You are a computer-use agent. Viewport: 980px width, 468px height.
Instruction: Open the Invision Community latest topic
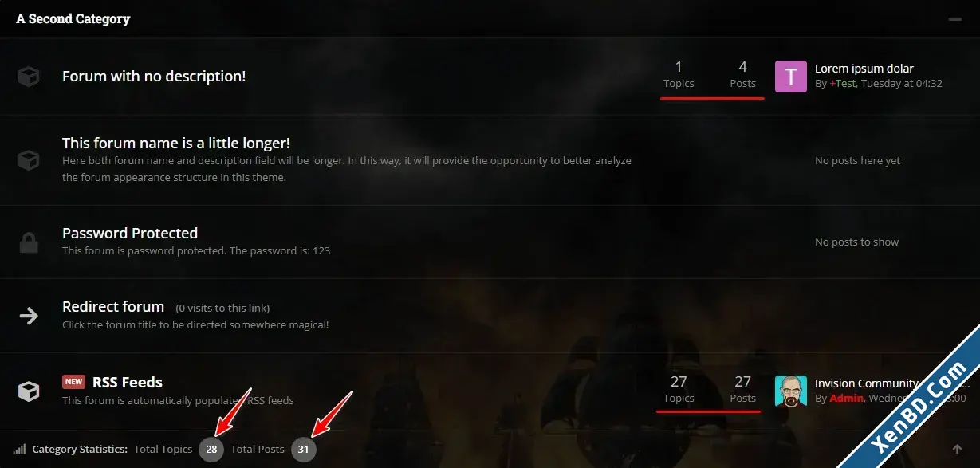pos(867,383)
